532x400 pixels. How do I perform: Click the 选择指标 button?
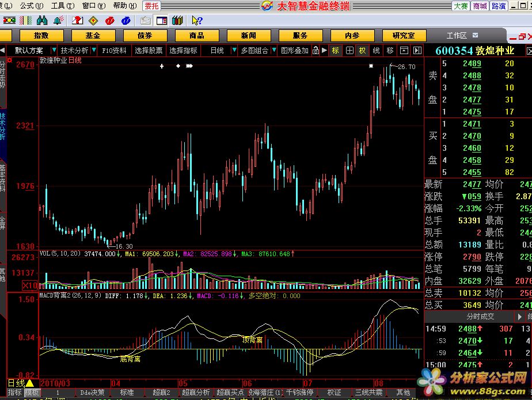[x=183, y=51]
